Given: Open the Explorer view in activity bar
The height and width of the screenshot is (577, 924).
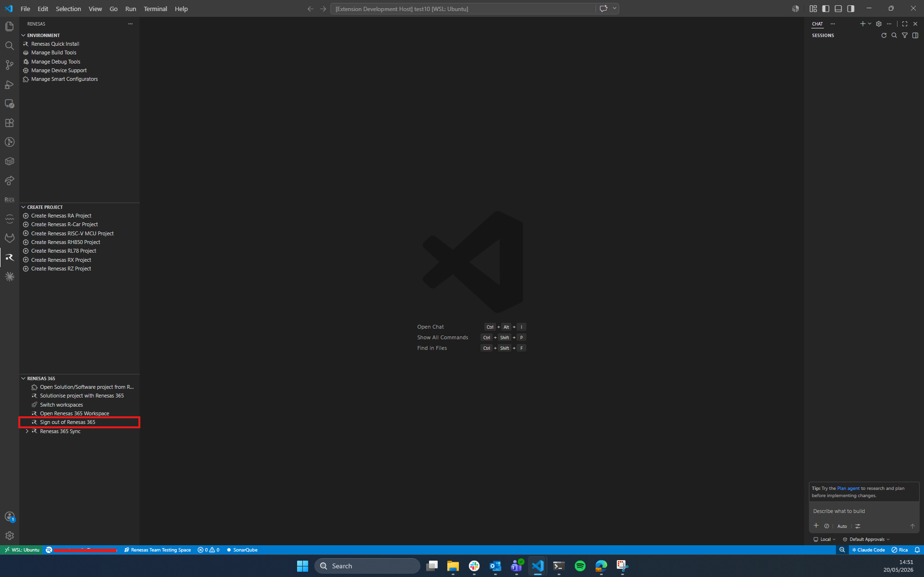Looking at the screenshot, I should pyautogui.click(x=9, y=26).
